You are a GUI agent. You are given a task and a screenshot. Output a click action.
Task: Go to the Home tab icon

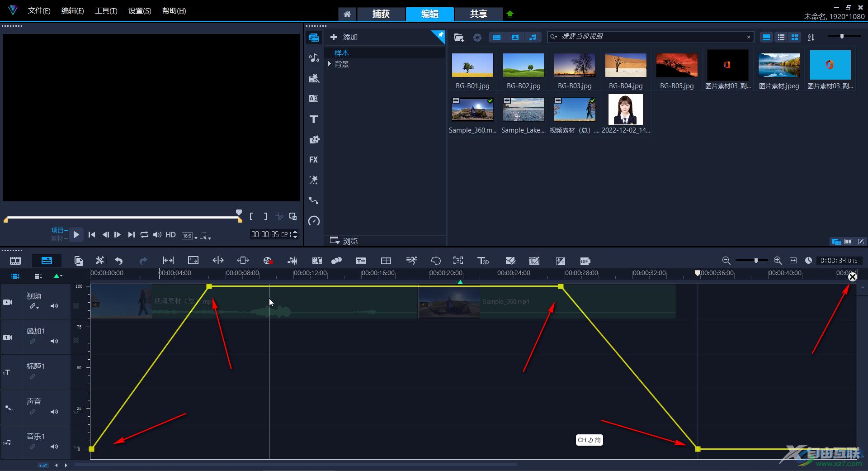coord(347,14)
